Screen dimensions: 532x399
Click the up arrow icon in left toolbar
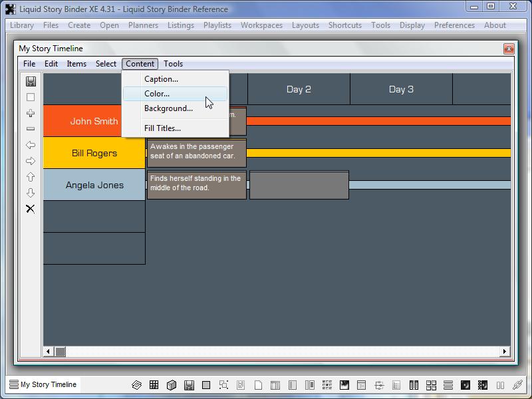[31, 177]
